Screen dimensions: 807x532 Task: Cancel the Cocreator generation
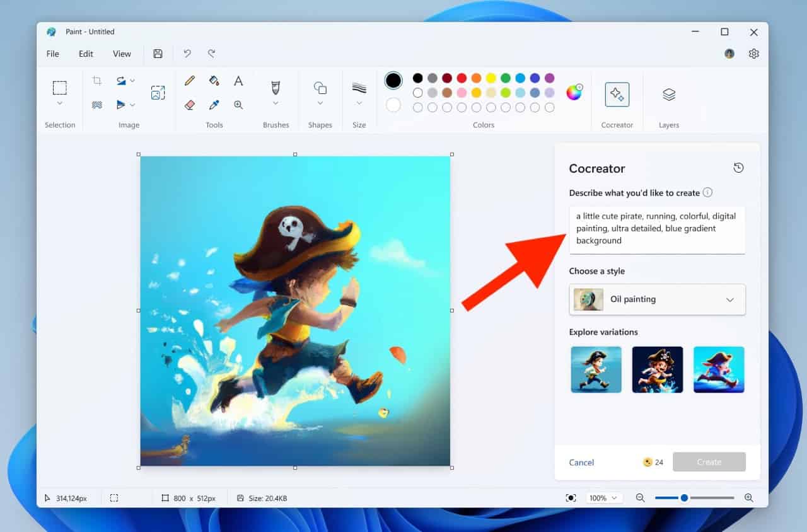581,462
